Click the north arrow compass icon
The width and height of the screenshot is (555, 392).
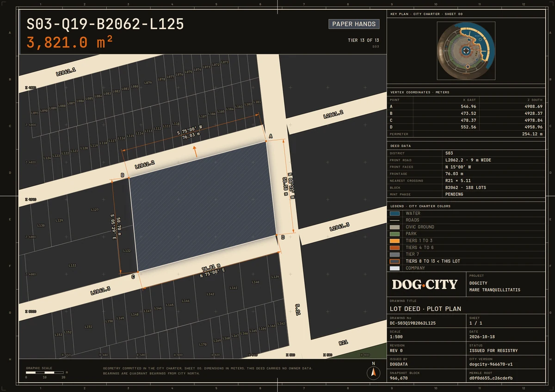tap(373, 373)
